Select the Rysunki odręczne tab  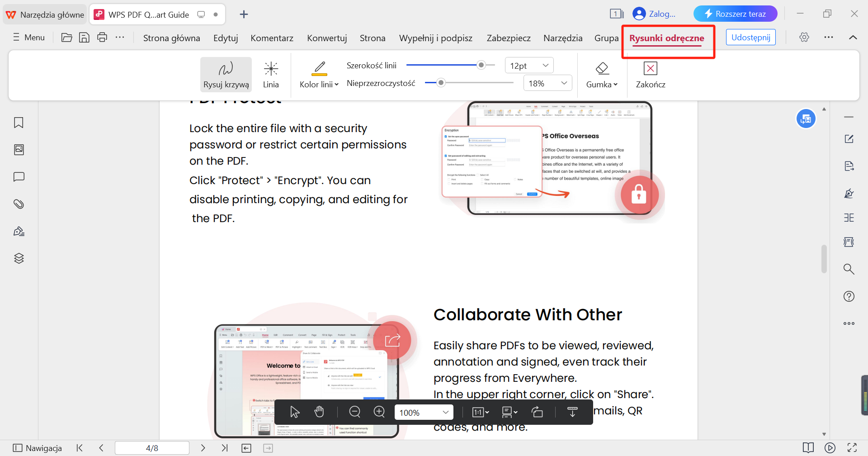(x=667, y=38)
